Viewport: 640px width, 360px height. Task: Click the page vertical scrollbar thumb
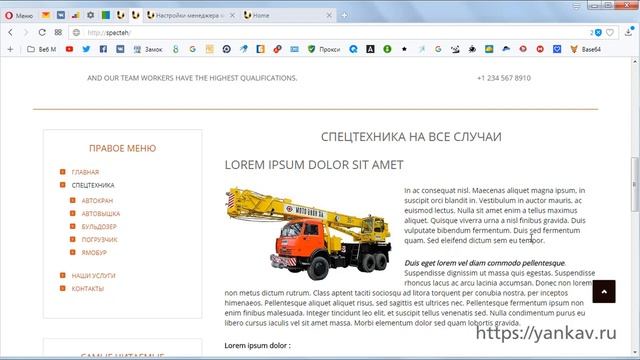click(635, 184)
